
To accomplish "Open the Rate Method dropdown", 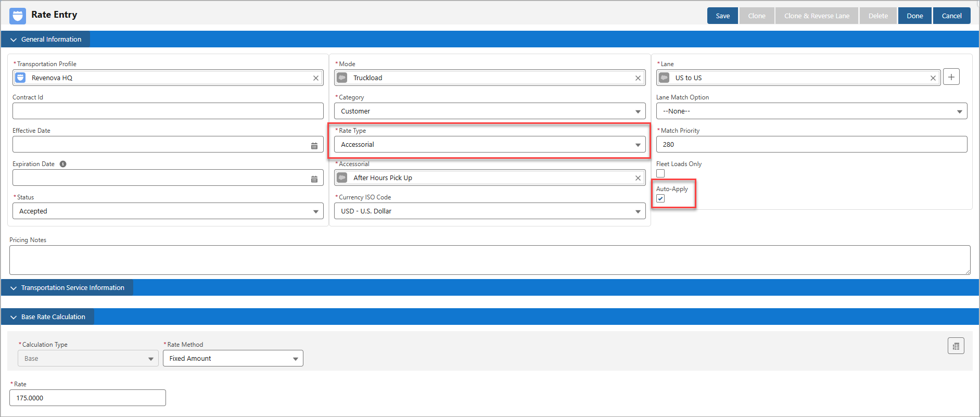I will 233,358.
